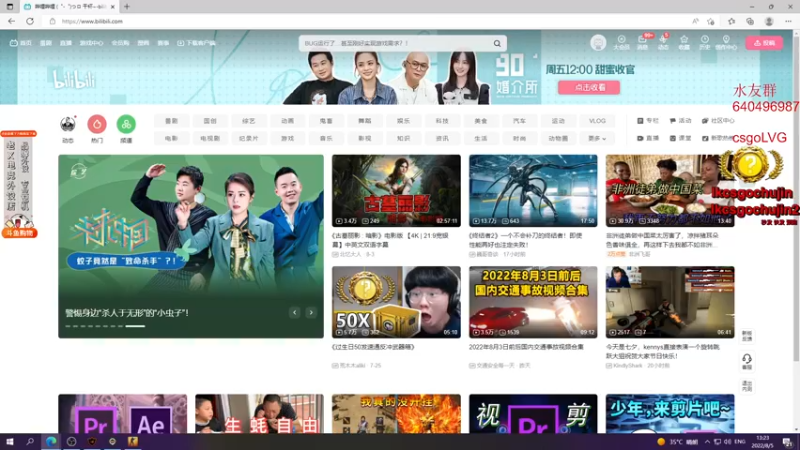Show previous carousel slide arrow
The height and width of the screenshot is (450, 800).
294,312
